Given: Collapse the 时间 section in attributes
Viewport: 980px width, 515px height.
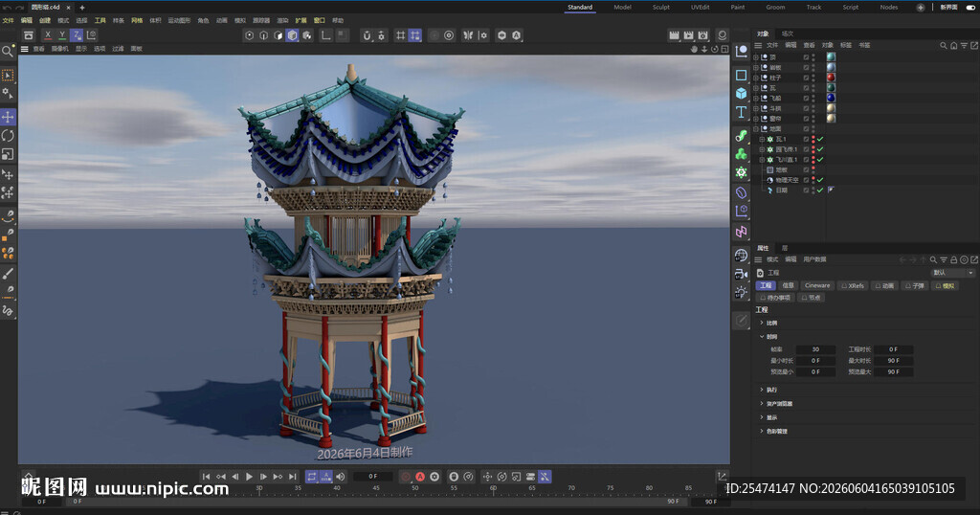Looking at the screenshot, I should (762, 337).
